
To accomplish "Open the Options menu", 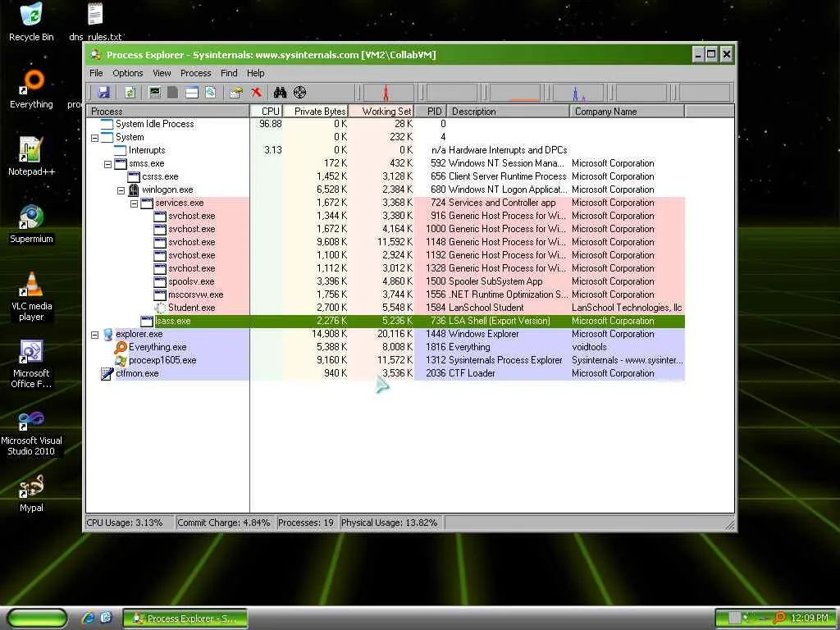I will coord(127,73).
